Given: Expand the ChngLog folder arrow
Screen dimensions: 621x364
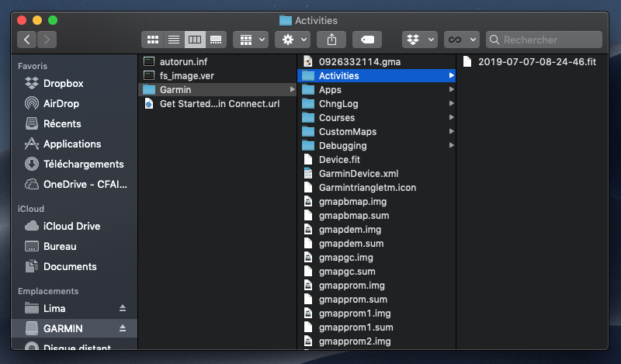Looking at the screenshot, I should (451, 104).
